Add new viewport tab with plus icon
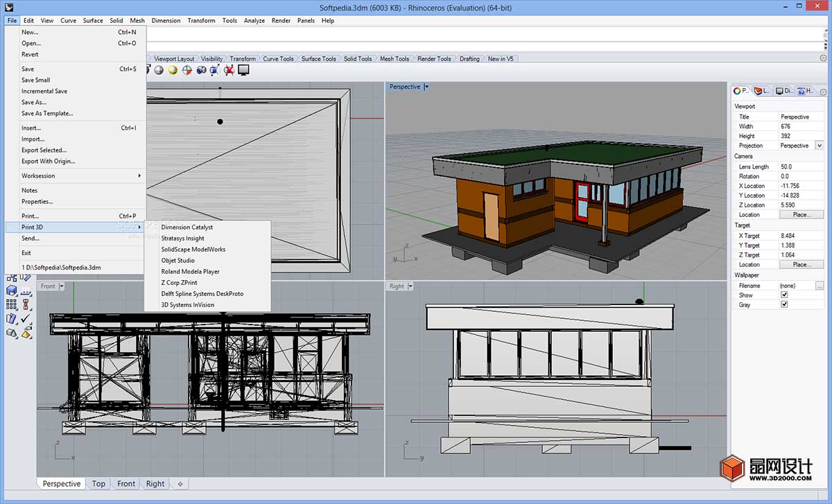 tap(180, 484)
